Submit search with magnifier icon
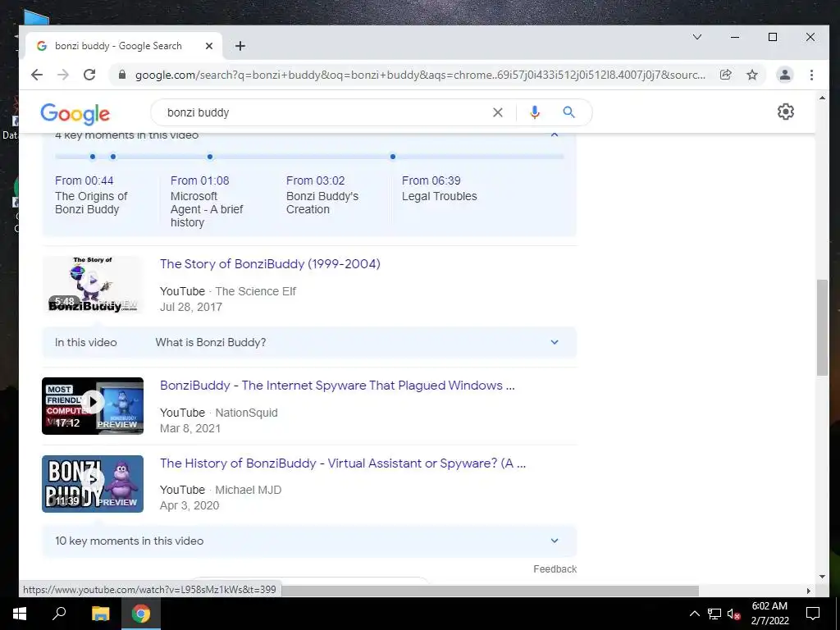The image size is (840, 630). click(569, 112)
